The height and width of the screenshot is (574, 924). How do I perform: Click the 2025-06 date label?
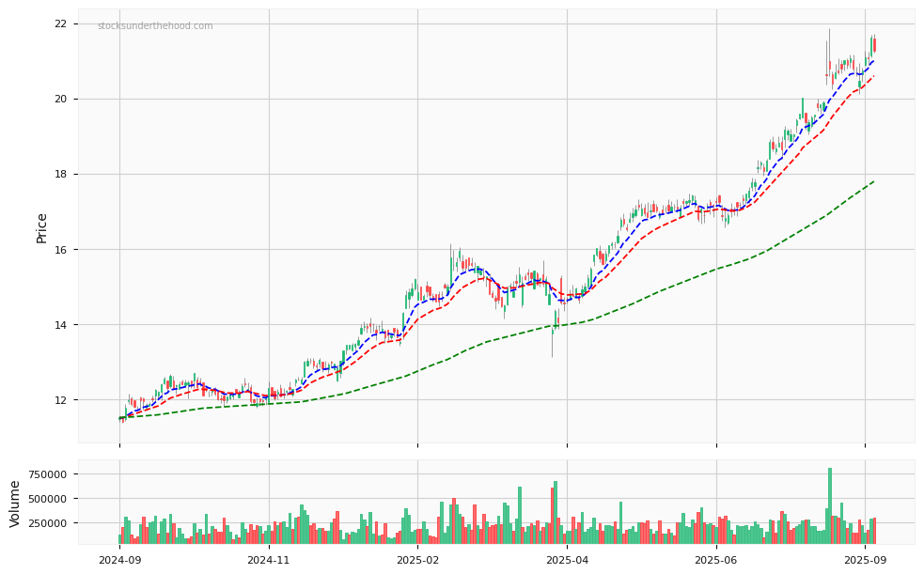coord(716,562)
